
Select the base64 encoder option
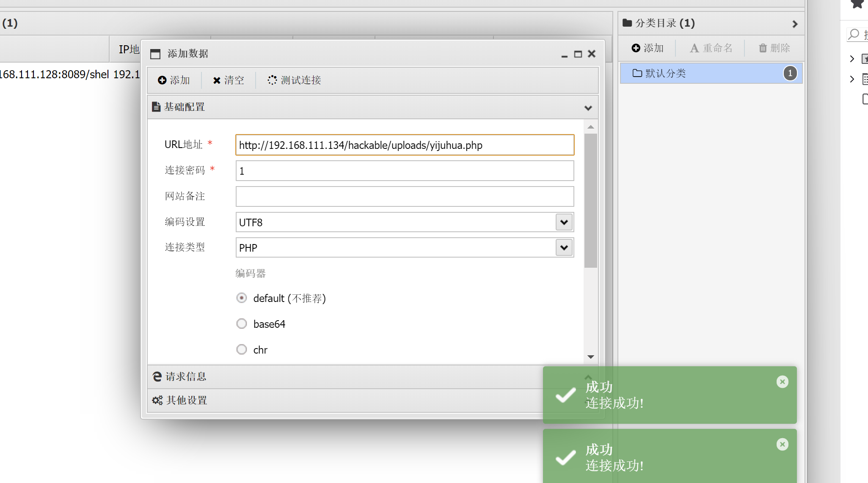coord(242,324)
